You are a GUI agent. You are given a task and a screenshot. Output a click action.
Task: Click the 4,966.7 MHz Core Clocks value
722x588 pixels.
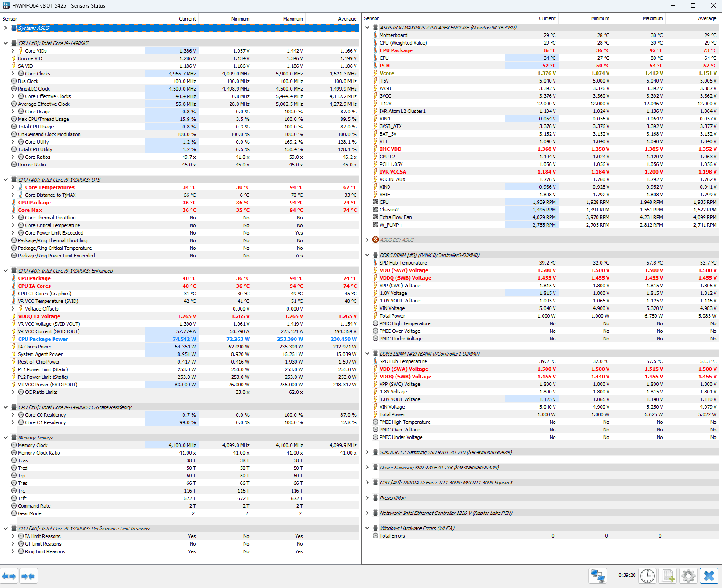tap(182, 74)
